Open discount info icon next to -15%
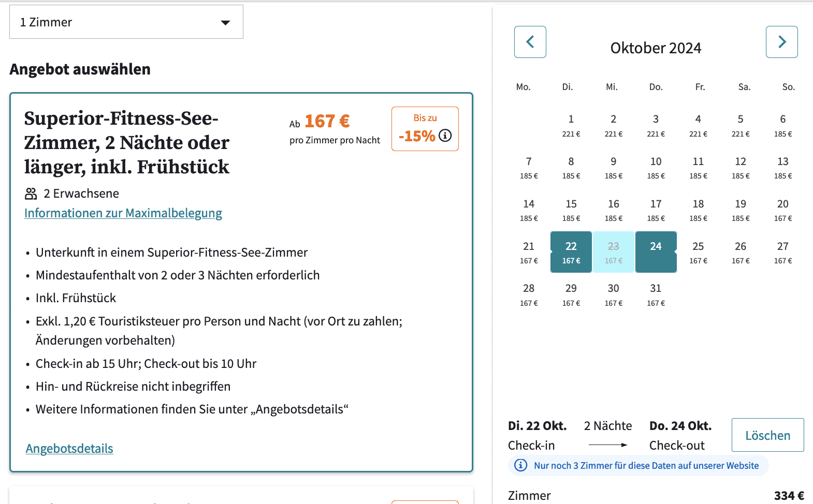813x504 pixels. click(x=445, y=136)
